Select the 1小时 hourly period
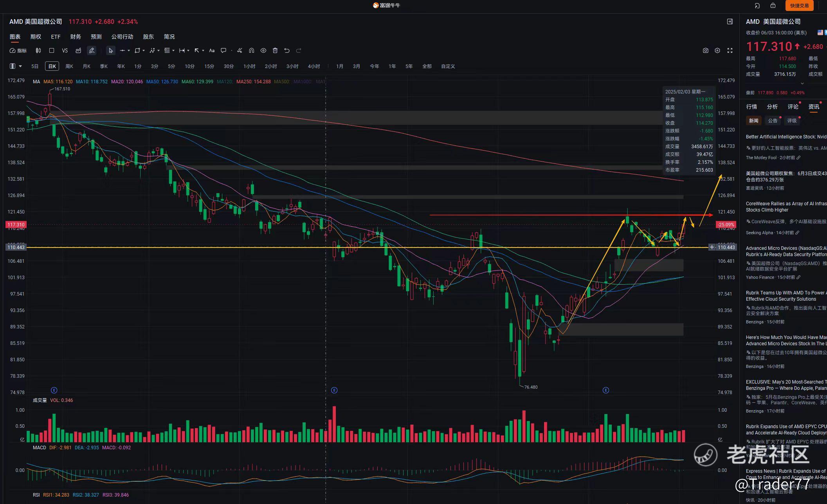Viewport: 827px width, 504px height. 249,66
